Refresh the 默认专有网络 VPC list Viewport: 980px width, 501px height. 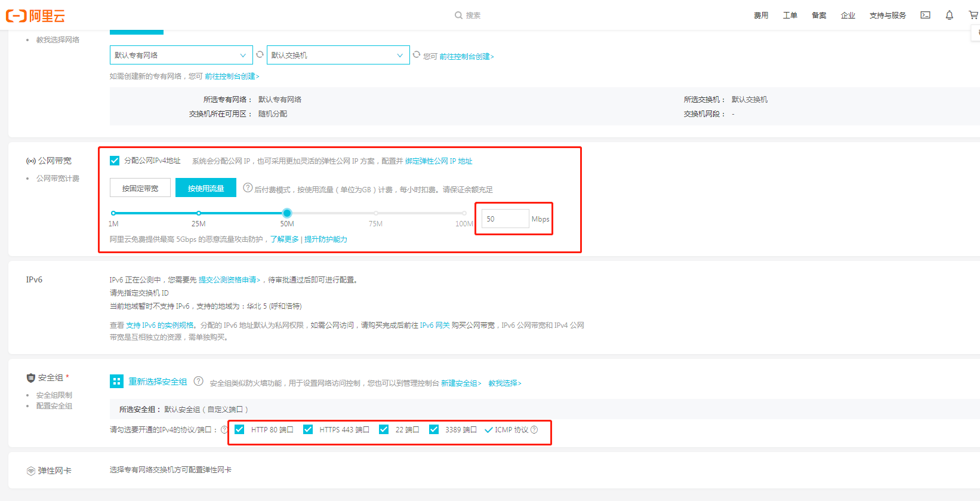(x=260, y=54)
